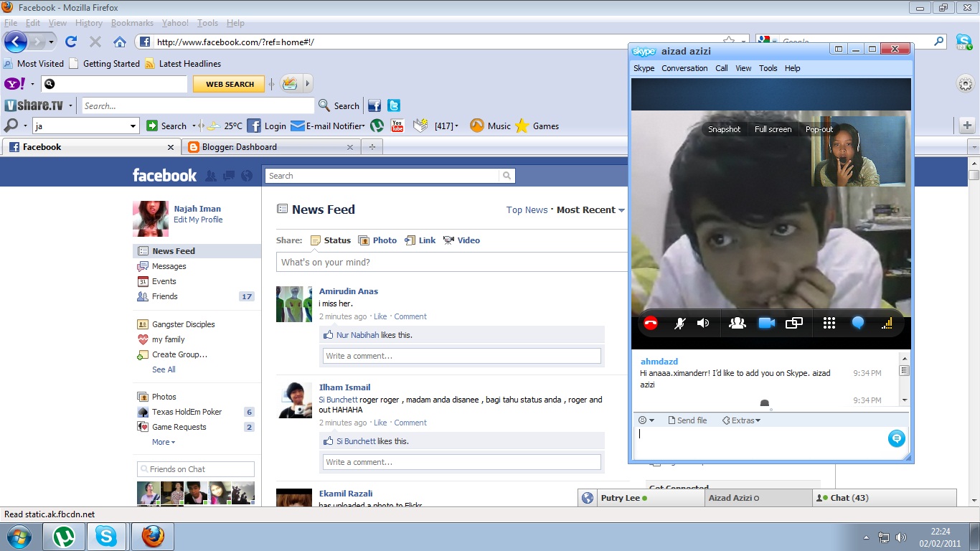Select the Video share option
Image resolution: width=980 pixels, height=551 pixels.
[461, 240]
